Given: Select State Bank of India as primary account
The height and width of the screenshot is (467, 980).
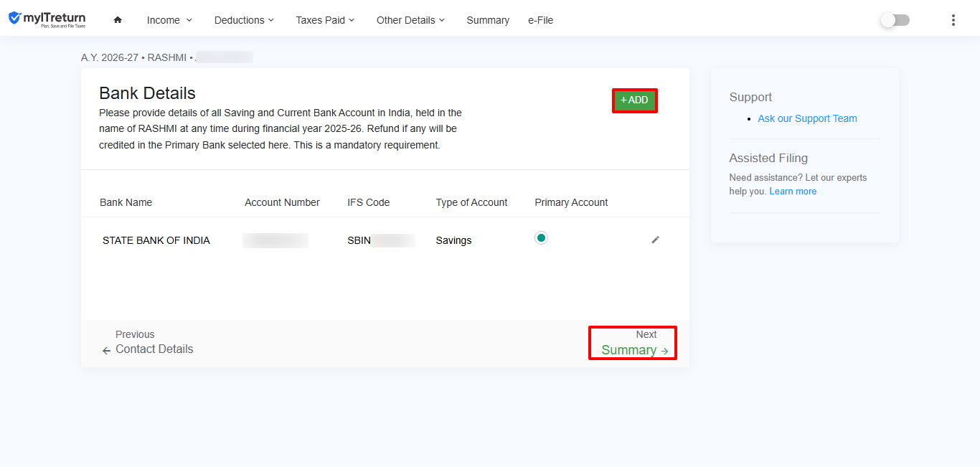Looking at the screenshot, I should click(x=541, y=237).
